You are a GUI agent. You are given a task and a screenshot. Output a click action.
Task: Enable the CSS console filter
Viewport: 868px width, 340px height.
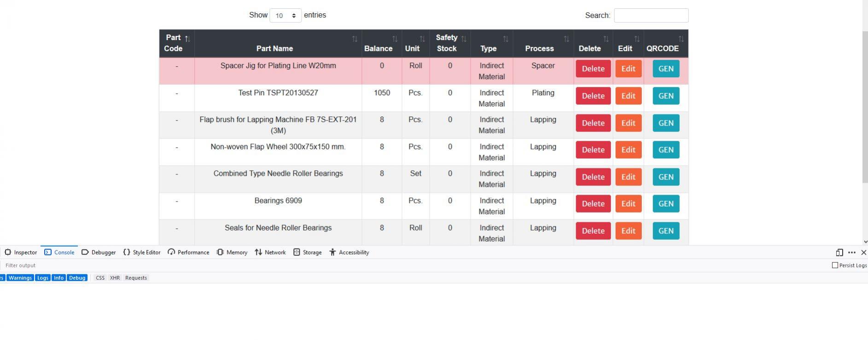pos(100,278)
